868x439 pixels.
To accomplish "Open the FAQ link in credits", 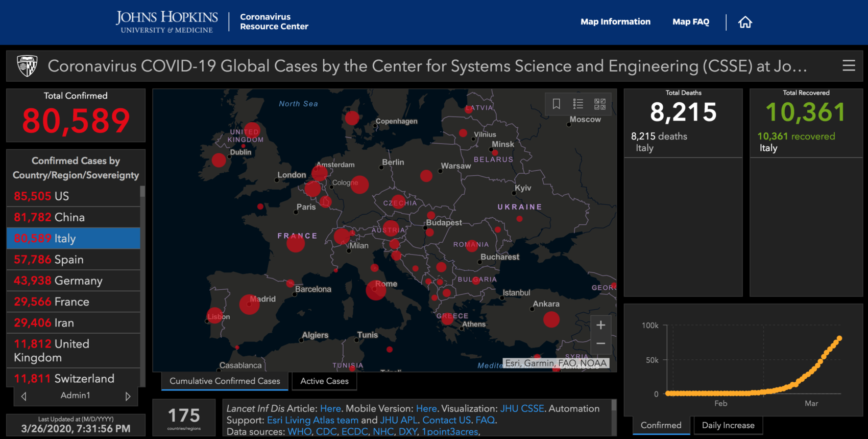I will 485,420.
